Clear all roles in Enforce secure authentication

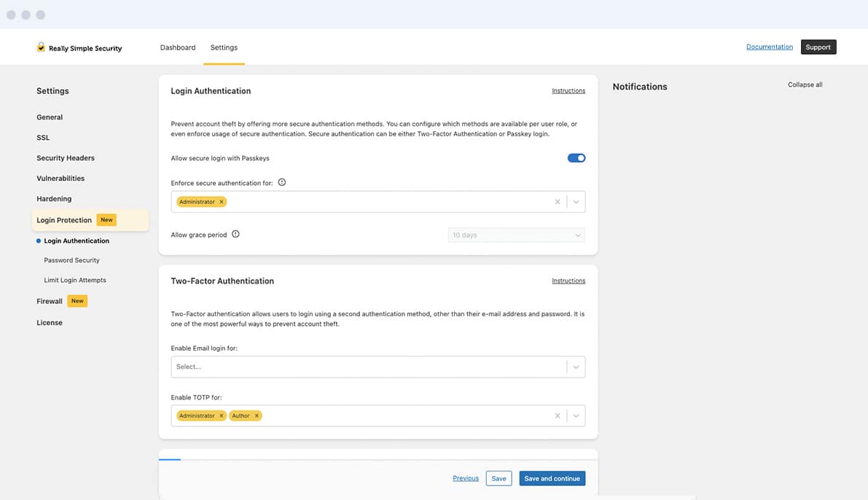pos(558,202)
